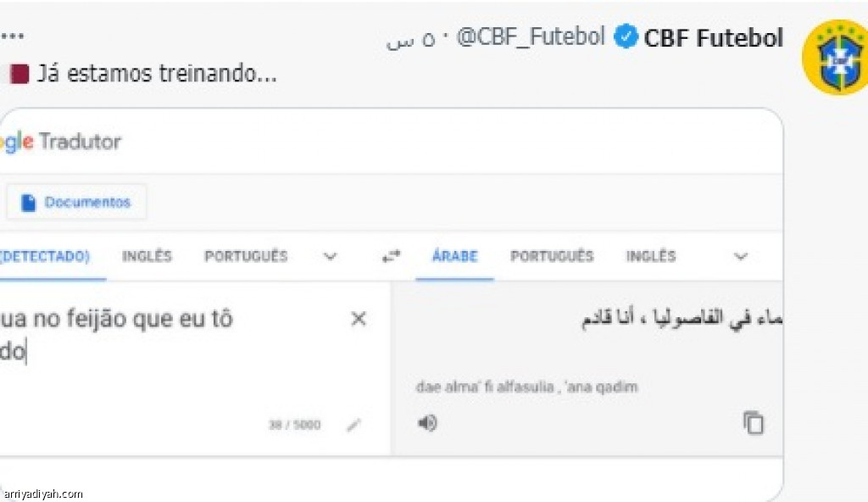Click the blue verified badge

(626, 38)
